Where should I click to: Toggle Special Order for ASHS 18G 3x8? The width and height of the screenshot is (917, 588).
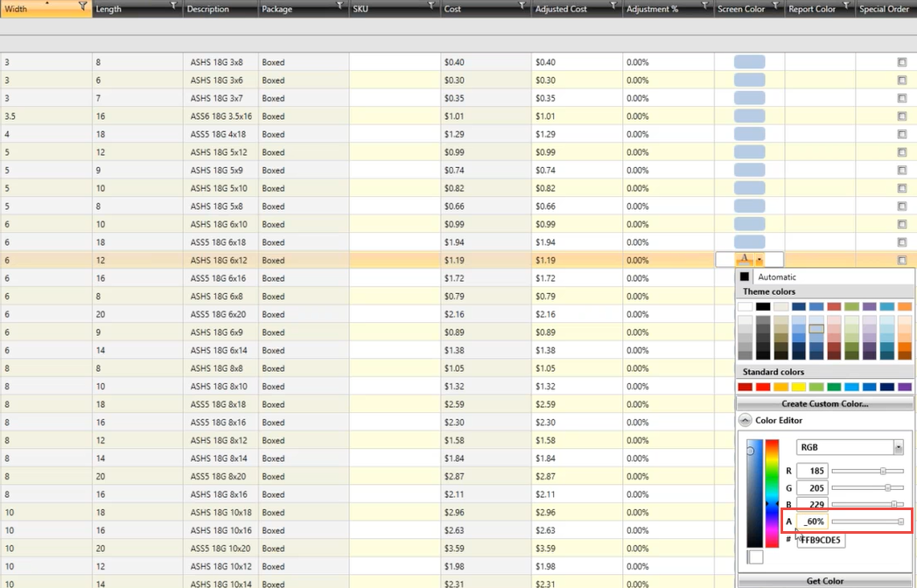coord(901,62)
